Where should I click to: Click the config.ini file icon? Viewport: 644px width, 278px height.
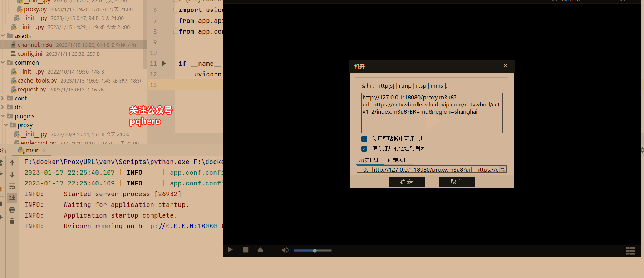pyautogui.click(x=13, y=54)
